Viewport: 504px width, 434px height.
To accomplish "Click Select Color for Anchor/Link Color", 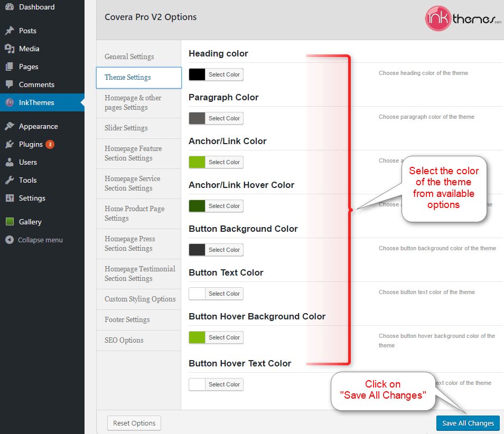I will click(224, 162).
